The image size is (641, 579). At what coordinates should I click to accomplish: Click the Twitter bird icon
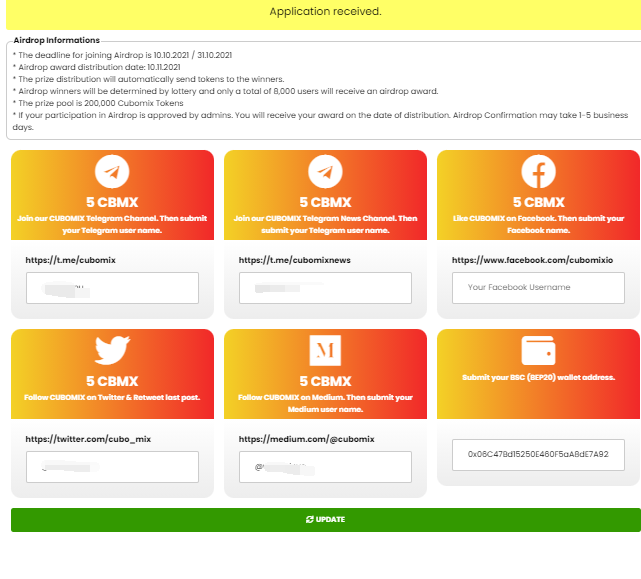(112, 350)
